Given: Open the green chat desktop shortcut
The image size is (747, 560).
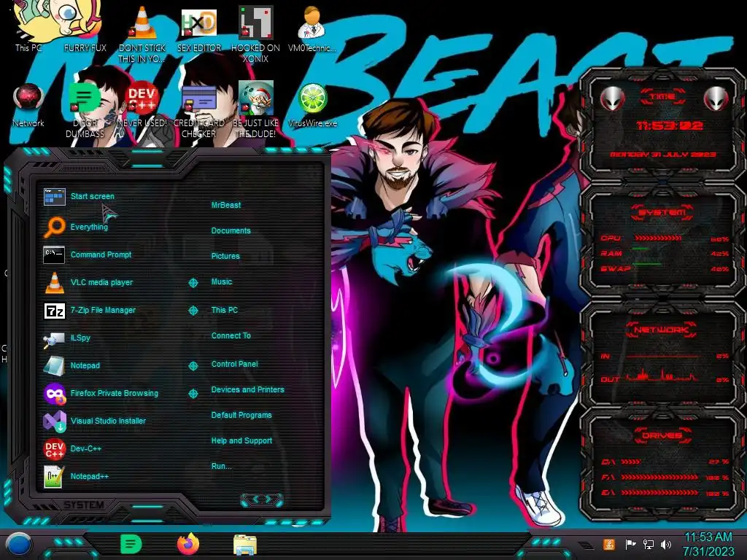Looking at the screenshot, I should (x=85, y=109).
